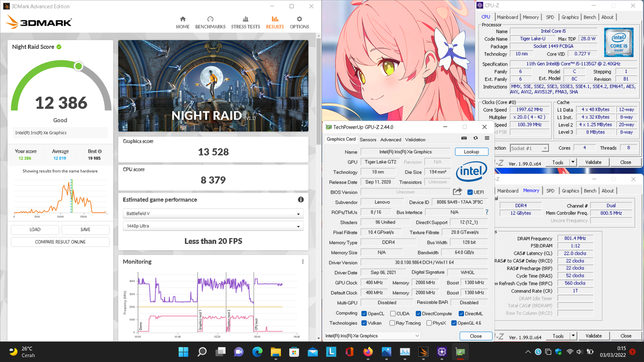Open the volume control in system tray
Viewport: 644px width, 362px height.
579,352
